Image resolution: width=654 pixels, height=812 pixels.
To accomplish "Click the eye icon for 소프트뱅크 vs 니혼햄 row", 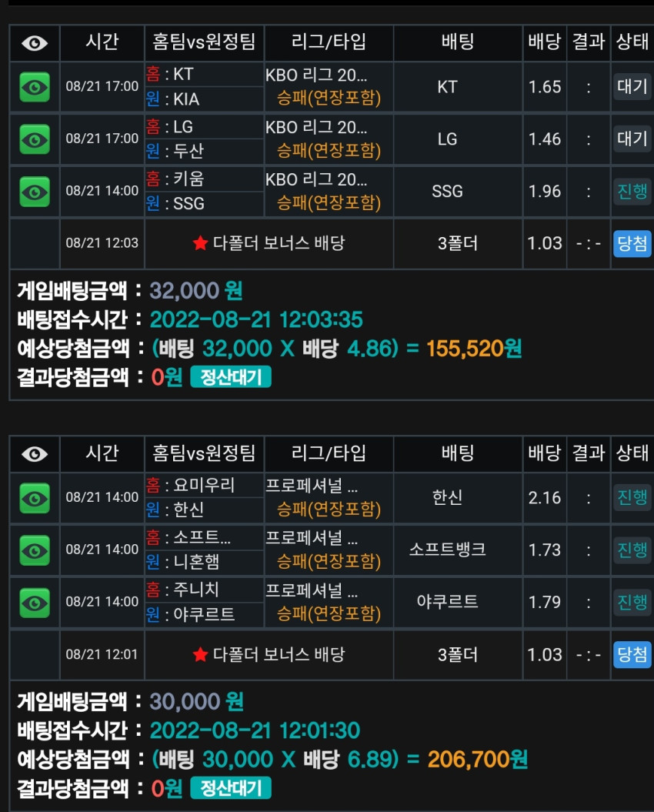I will 35,550.
